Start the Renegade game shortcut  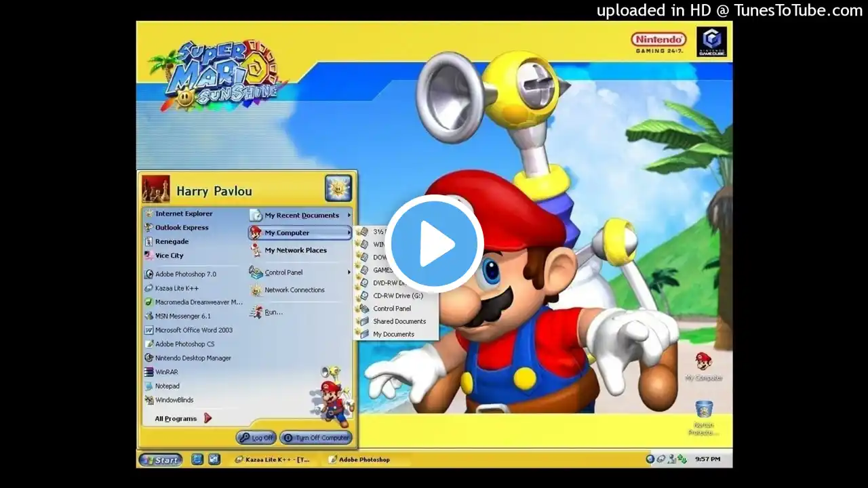(x=166, y=241)
